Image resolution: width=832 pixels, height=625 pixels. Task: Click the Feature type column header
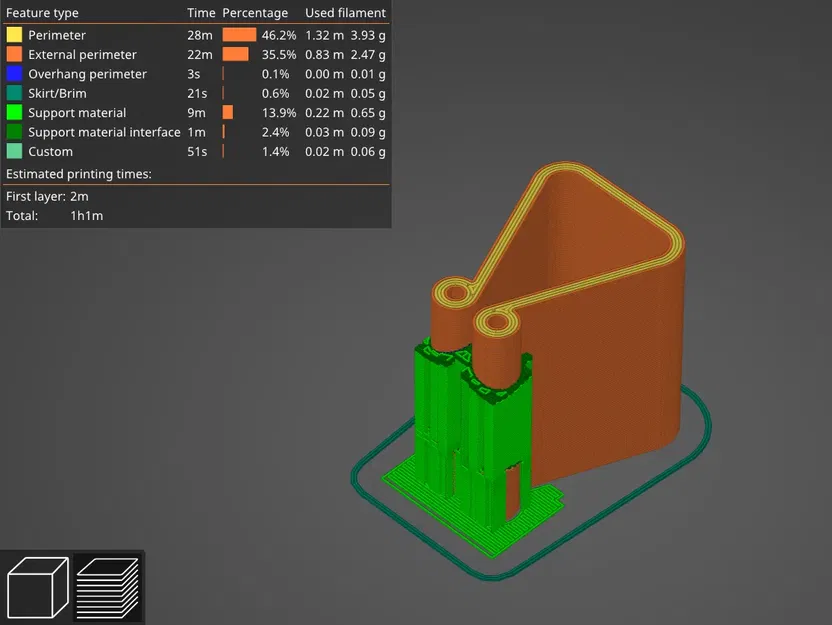point(42,13)
